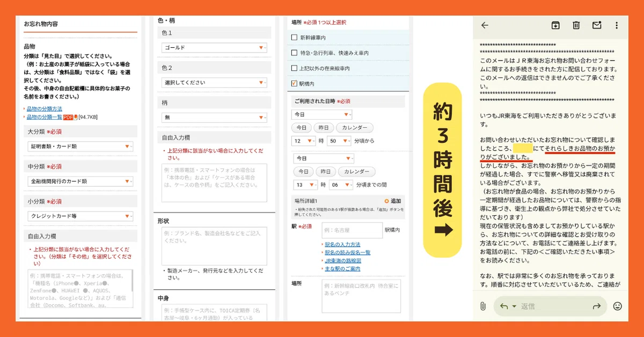Open the 品物の分類方法 link
The height and width of the screenshot is (337, 644).
coord(44,109)
